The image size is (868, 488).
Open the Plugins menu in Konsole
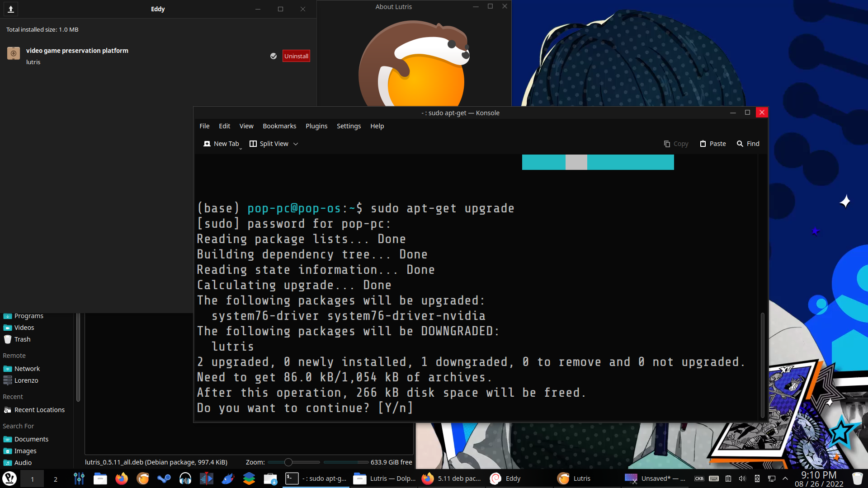316,126
